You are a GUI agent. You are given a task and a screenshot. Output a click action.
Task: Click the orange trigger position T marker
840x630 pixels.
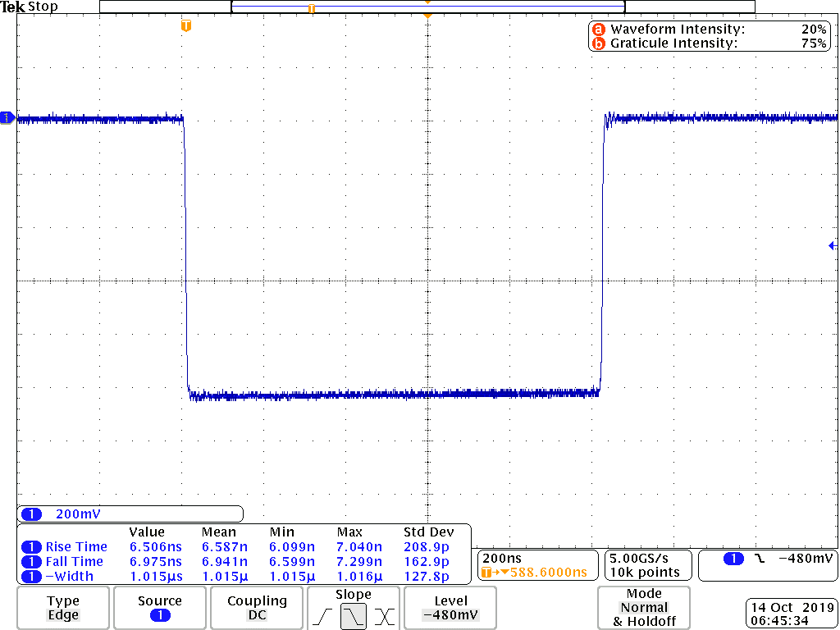186,26
